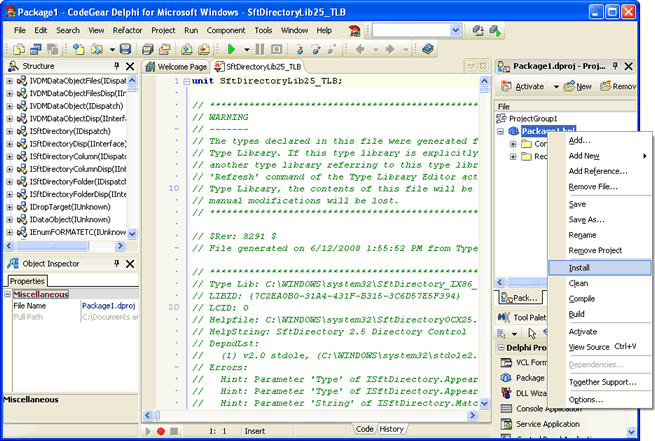The image size is (655, 441).
Task: Switch to the History tab
Action: tap(391, 429)
